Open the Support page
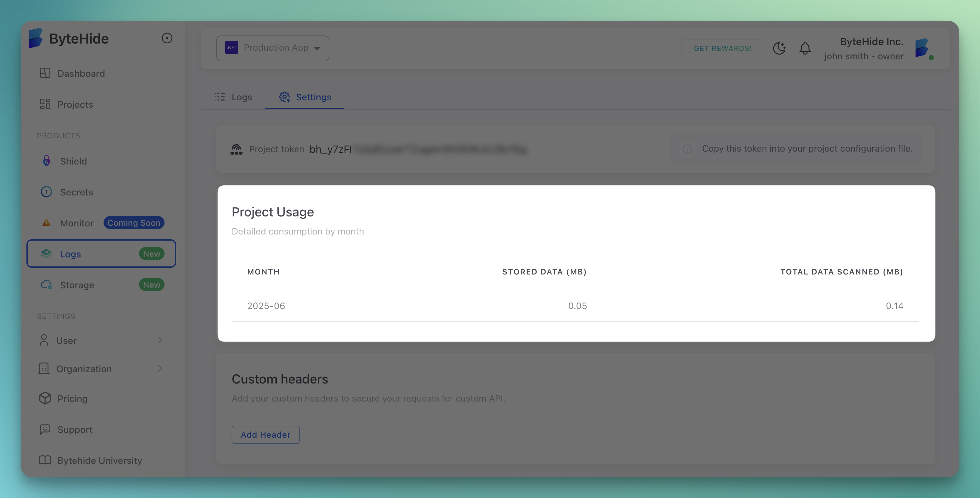This screenshot has height=498, width=980. pos(75,430)
